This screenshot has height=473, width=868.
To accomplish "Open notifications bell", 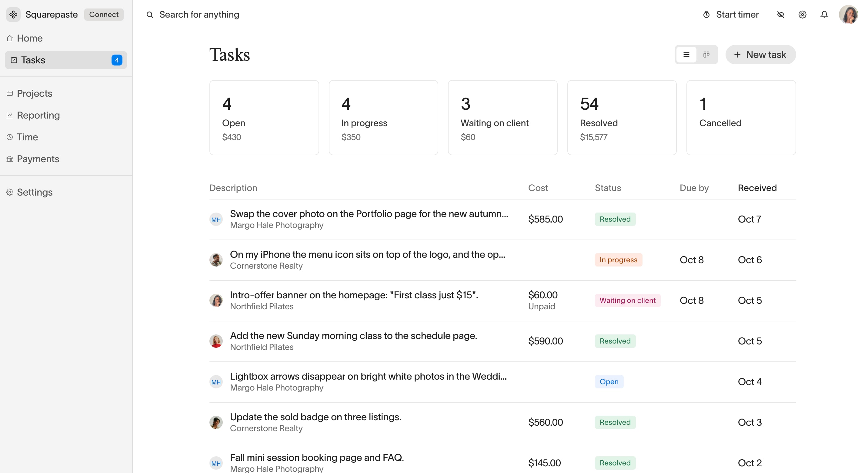I will pyautogui.click(x=824, y=15).
